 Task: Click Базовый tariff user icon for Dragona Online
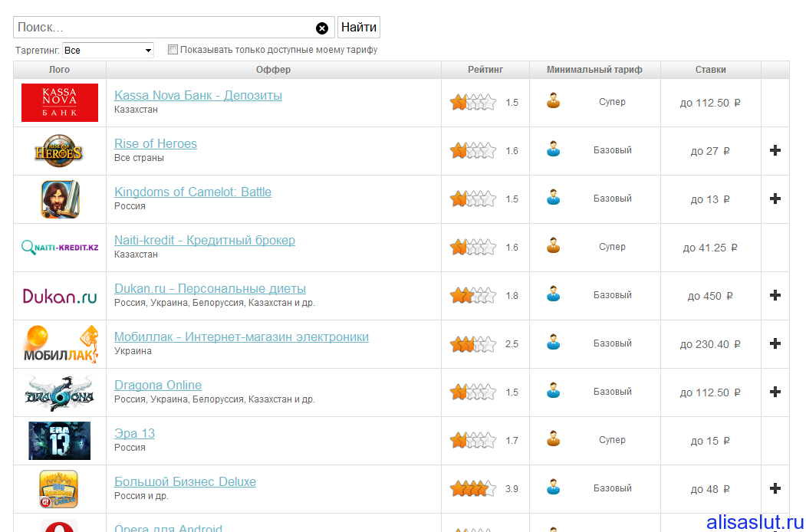coord(554,391)
